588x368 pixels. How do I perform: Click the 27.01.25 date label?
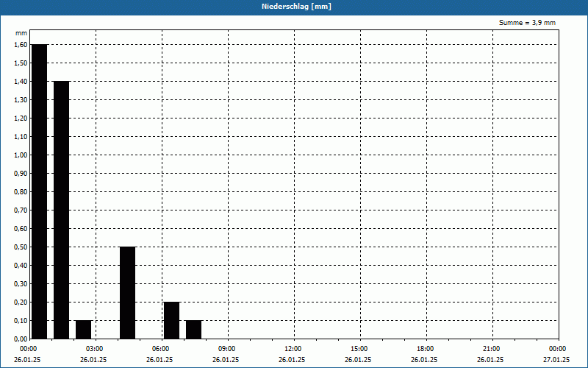pyautogui.click(x=556, y=360)
